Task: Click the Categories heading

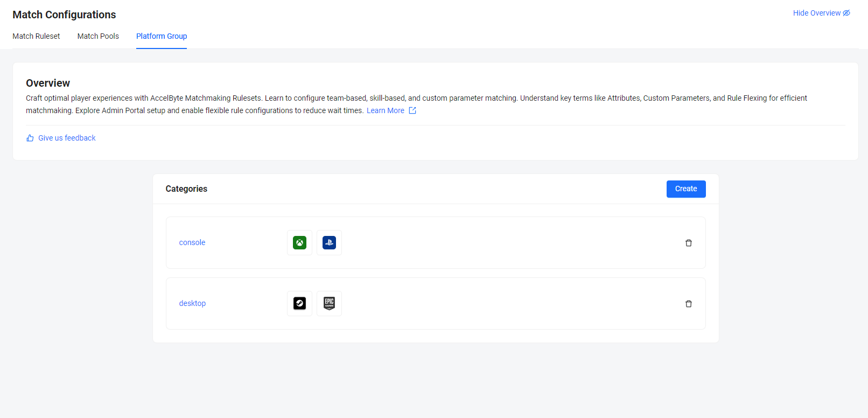Action: (x=186, y=189)
